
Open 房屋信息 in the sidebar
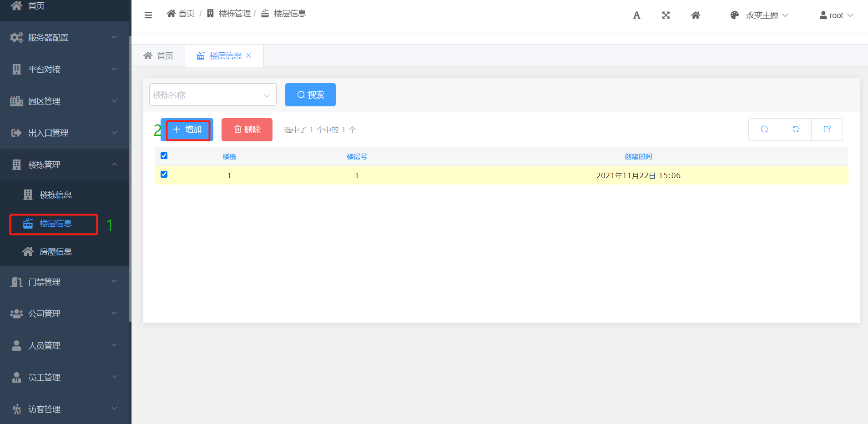pos(55,252)
